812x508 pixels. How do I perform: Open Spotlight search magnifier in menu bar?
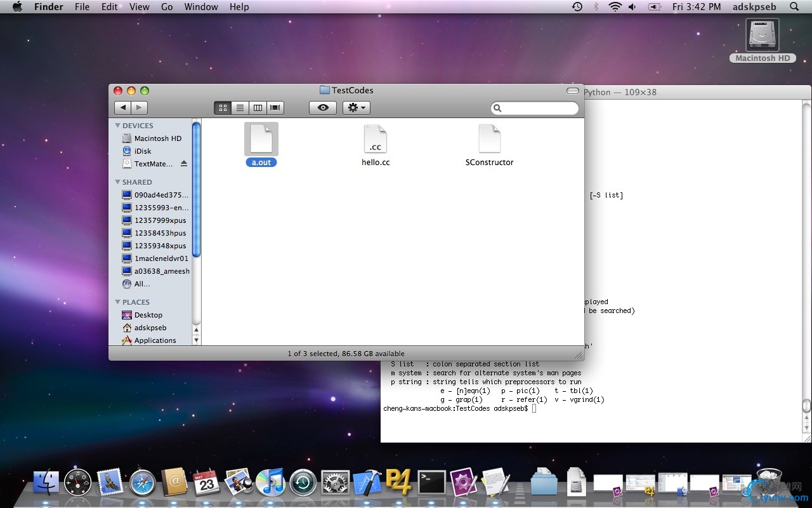[794, 7]
